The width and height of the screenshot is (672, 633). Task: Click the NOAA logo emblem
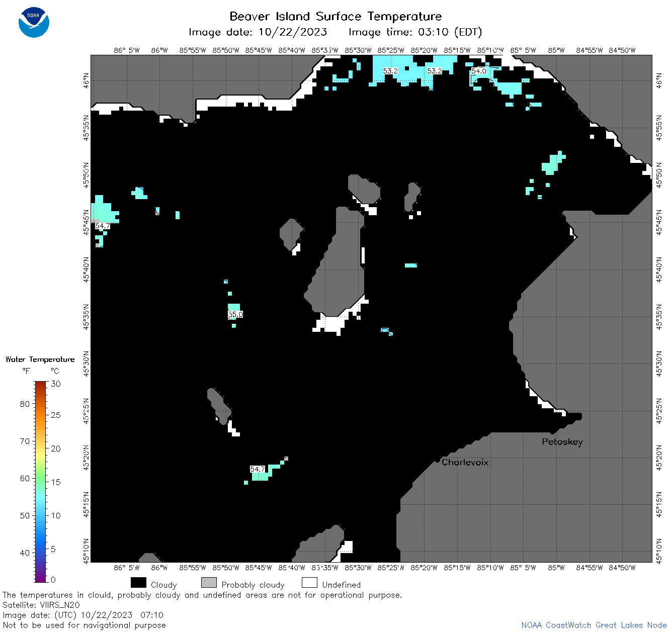pyautogui.click(x=34, y=22)
